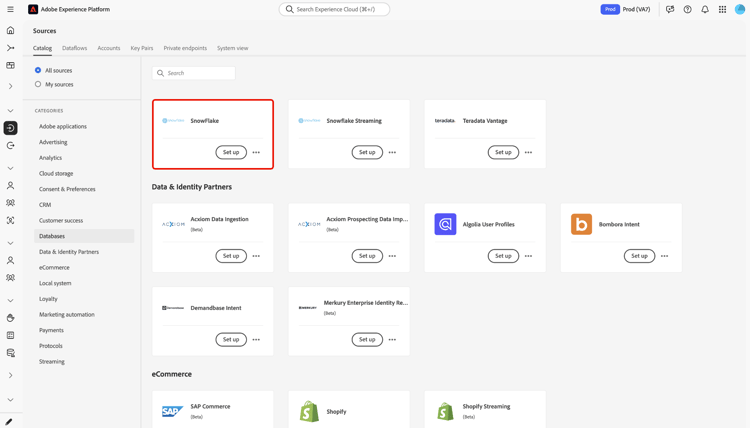Collapse the sidebar section chevron above Sources icon
Screen dimensions: 750x428
10,111
